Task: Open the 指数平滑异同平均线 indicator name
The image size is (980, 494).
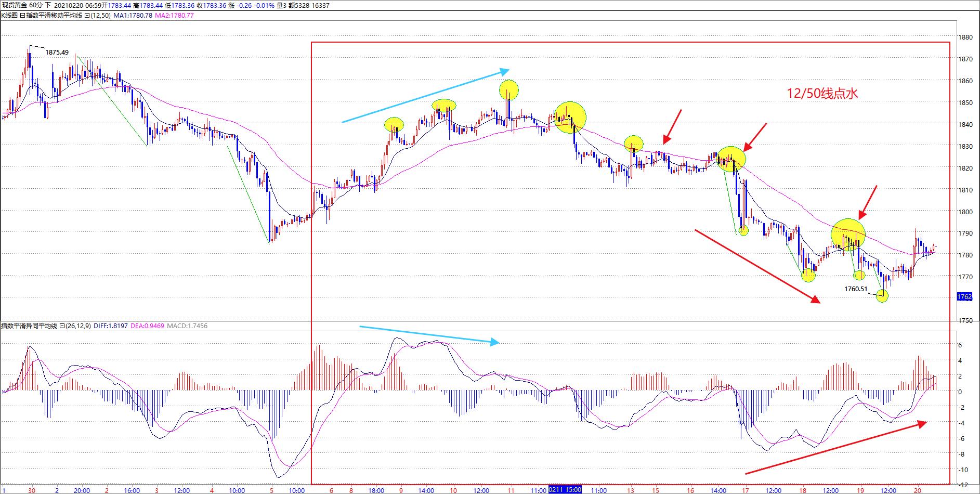Action: point(30,326)
